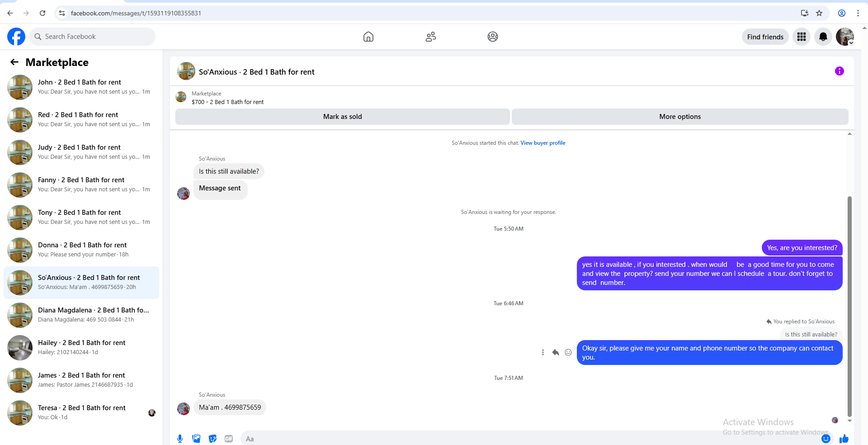Open more actions dots beside message
868x445 pixels.
click(x=543, y=352)
